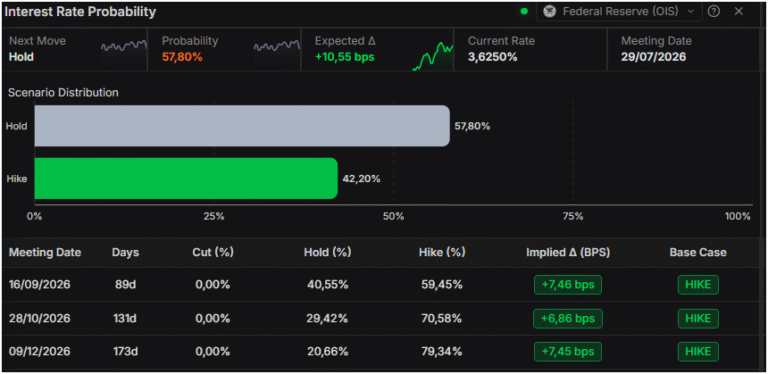The height and width of the screenshot is (374, 768).
Task: Select the green Hike scenario bar
Action: pyautogui.click(x=186, y=178)
